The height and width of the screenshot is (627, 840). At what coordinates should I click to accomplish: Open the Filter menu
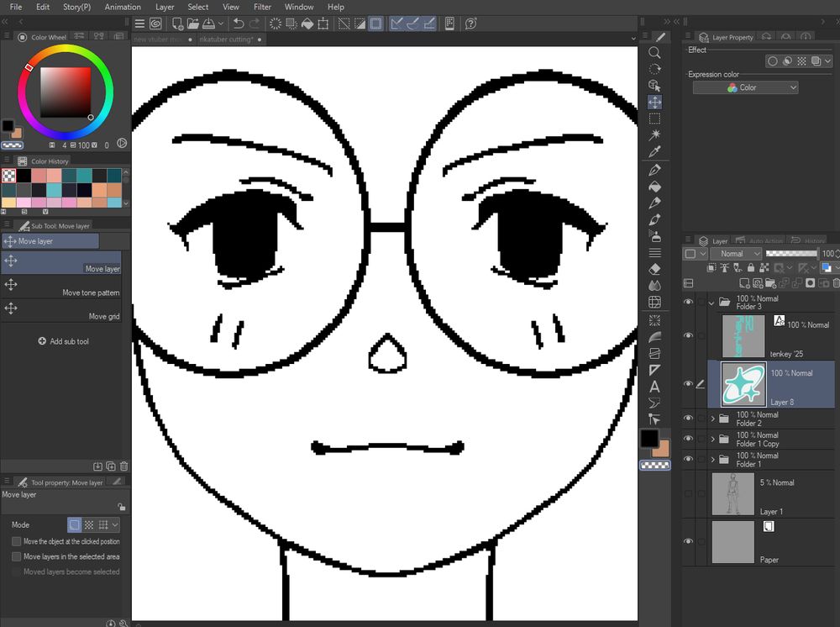click(262, 7)
